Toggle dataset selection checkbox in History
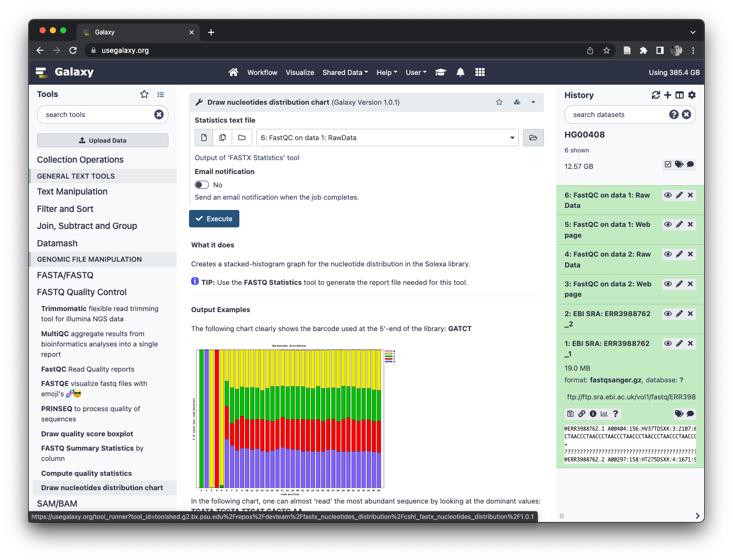This screenshot has height=560, width=733. coord(668,164)
